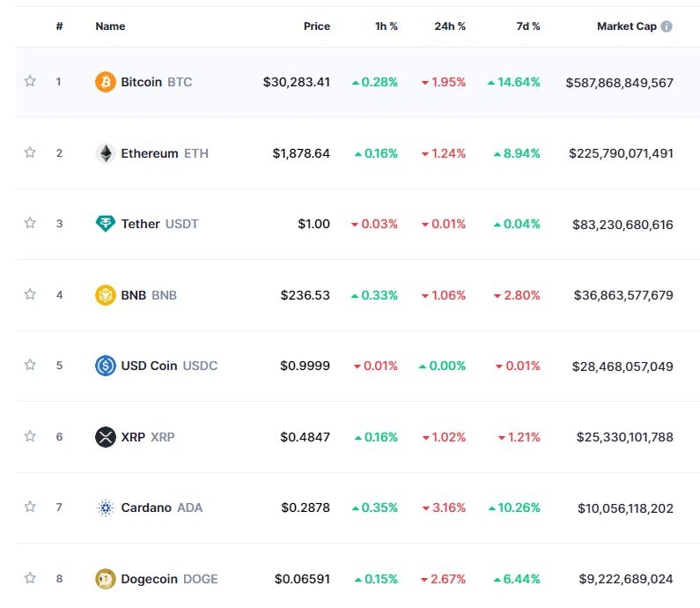Click the Dogecoin logo icon

click(106, 579)
